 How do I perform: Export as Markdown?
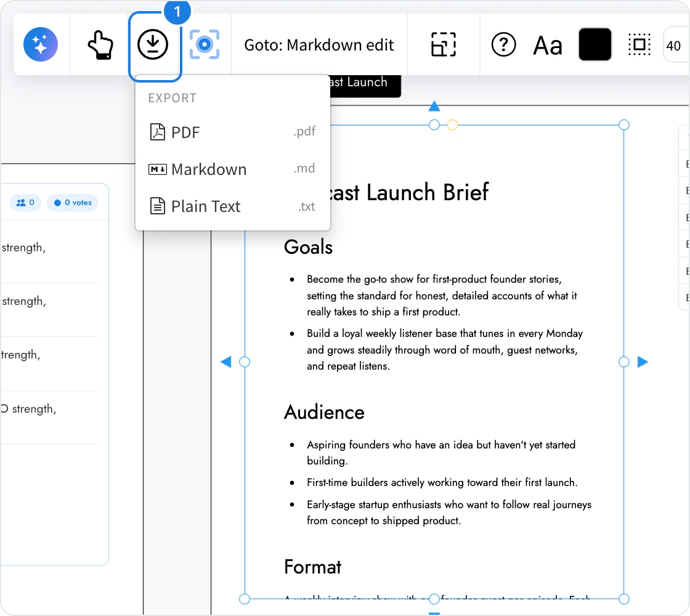[x=233, y=169]
